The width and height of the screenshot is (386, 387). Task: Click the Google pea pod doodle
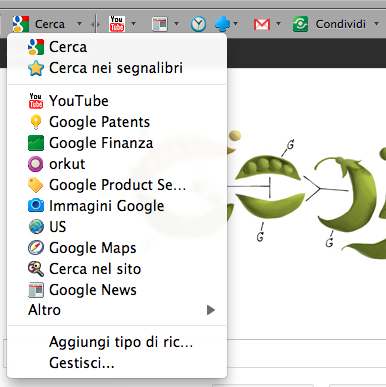point(307,193)
